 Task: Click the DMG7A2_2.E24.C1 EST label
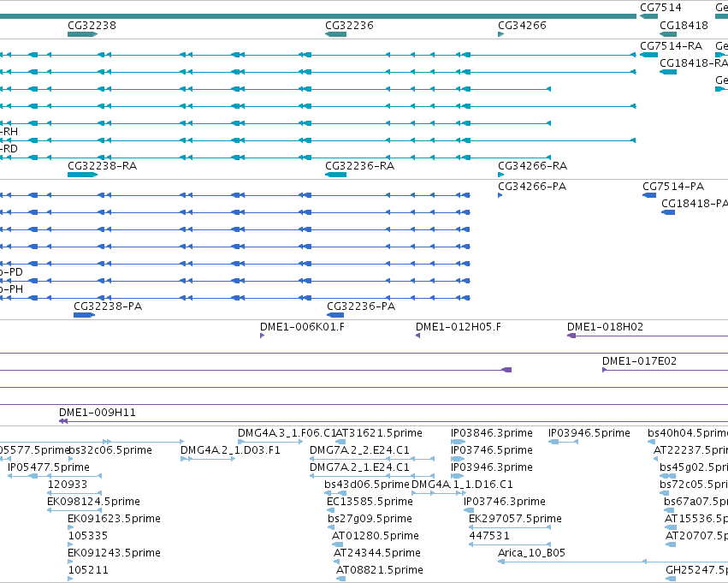[359, 450]
